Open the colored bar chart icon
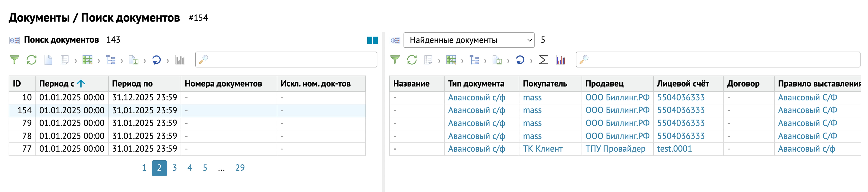Viewport: 868px width, 192px height. coord(561,60)
